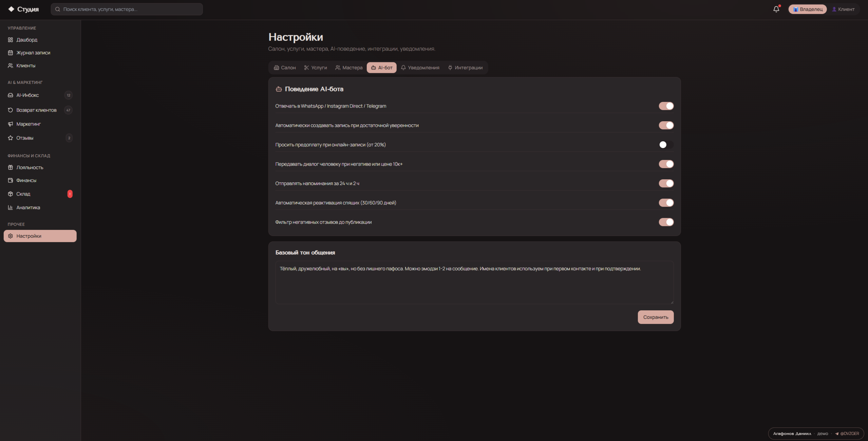Open Финансы section
Viewport: 868px width, 441px height.
pyautogui.click(x=40, y=180)
